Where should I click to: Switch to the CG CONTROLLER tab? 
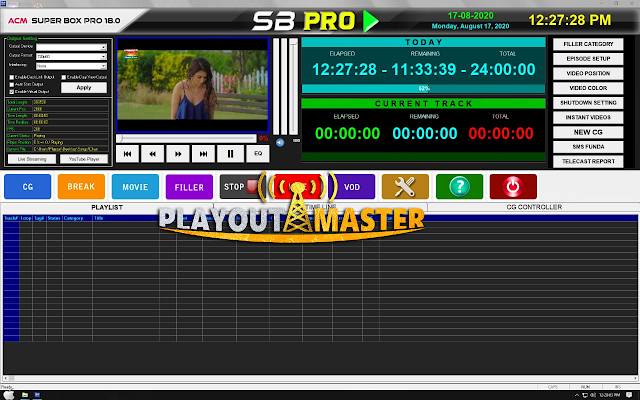point(534,207)
